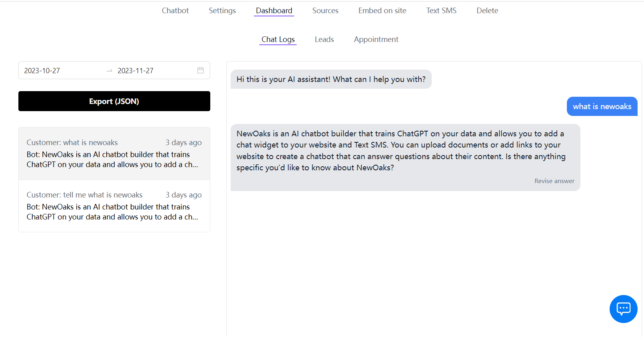Open the floating chat widget icon
The image size is (644, 337).
point(623,309)
